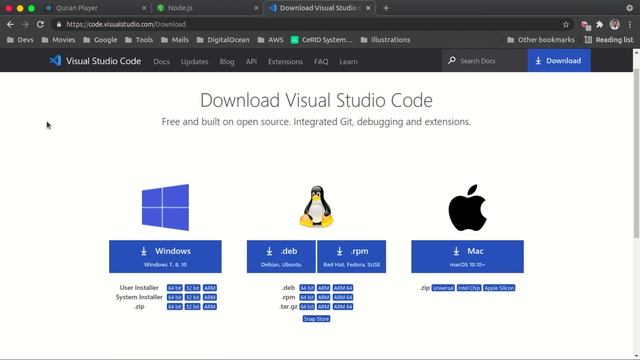Select Windows System Installer ARM
640x360 pixels.
click(x=210, y=297)
